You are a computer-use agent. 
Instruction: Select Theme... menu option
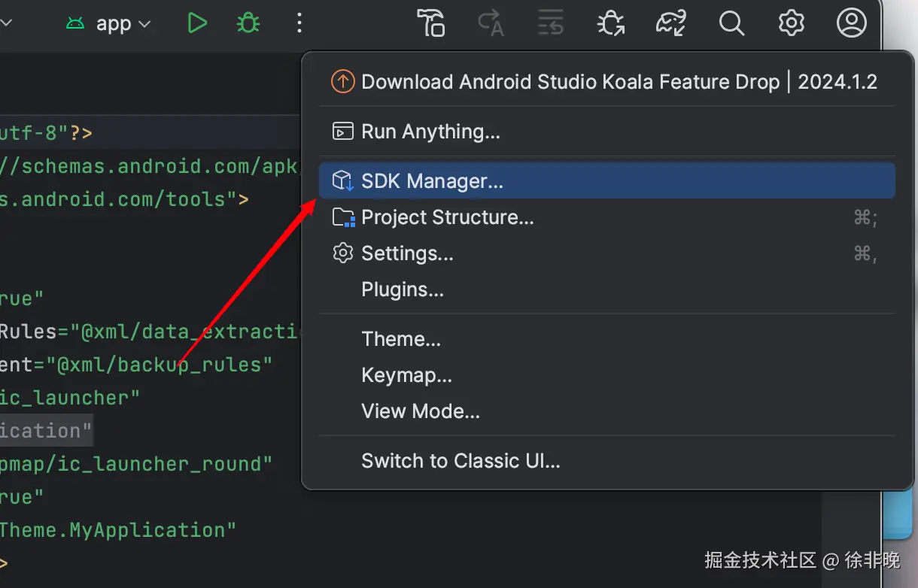(x=401, y=339)
